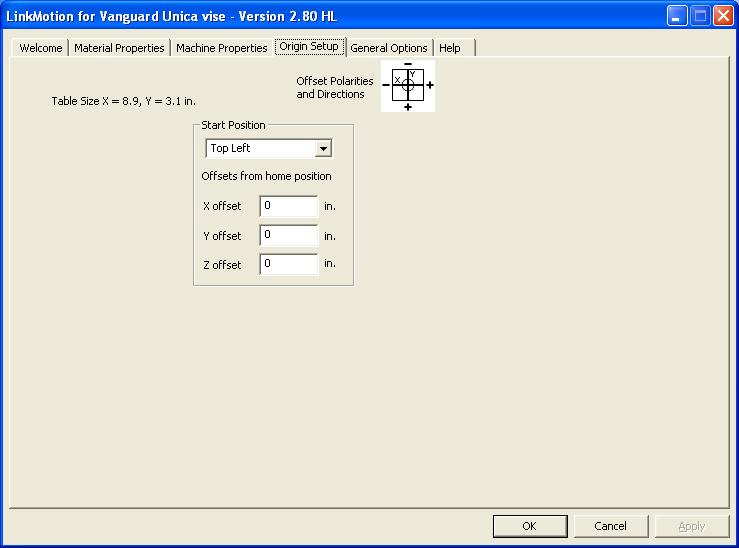Click the grayed Apply button
Image resolution: width=739 pixels, height=548 pixels.
click(691, 526)
